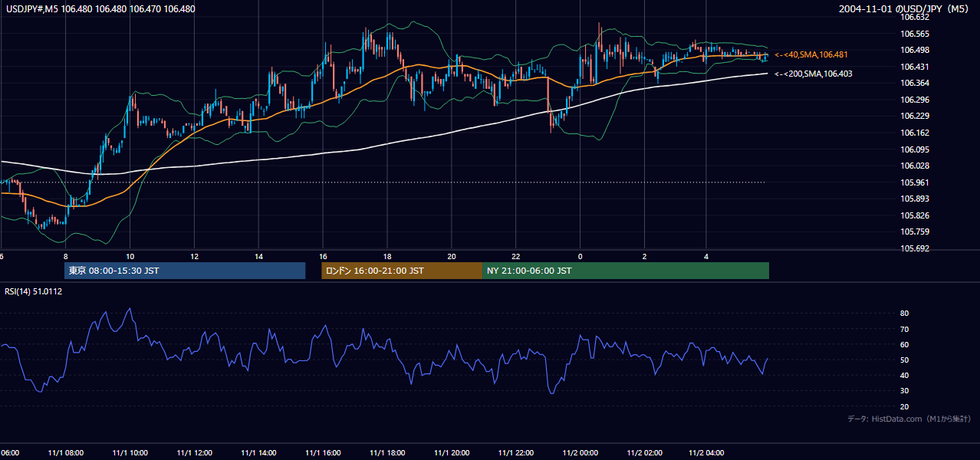Click the 11/2 02:00 bottom time label
980x460 pixels.
pyautogui.click(x=644, y=452)
